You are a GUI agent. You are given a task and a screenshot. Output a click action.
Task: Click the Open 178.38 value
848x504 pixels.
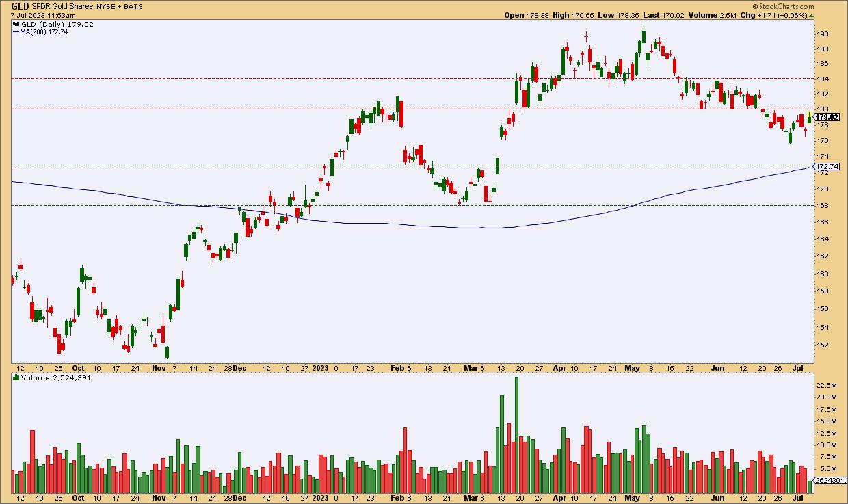[526, 15]
